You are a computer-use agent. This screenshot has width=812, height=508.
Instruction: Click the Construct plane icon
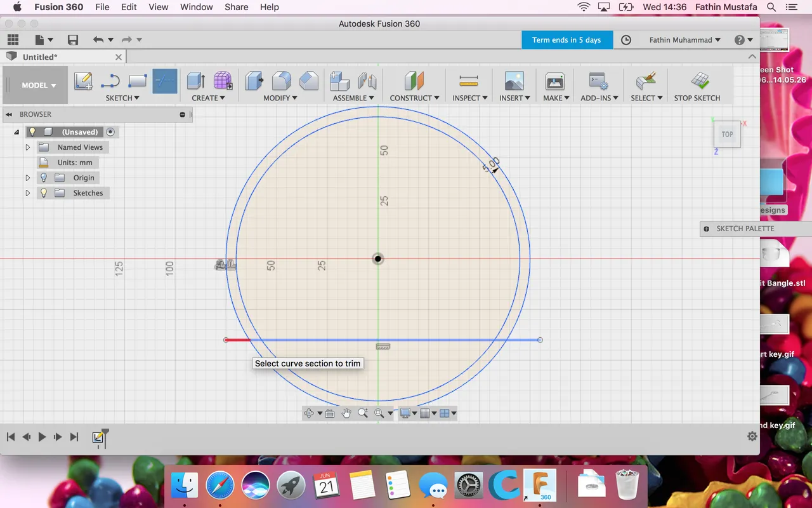click(414, 81)
